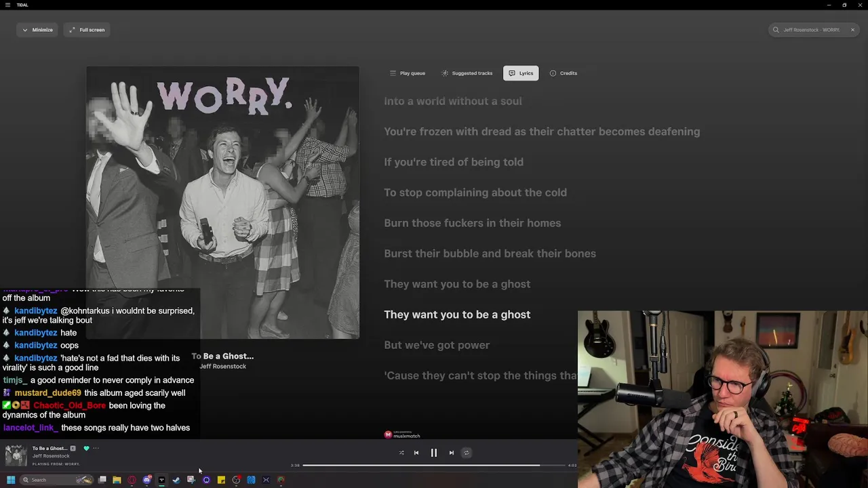Open the round icon with red badge on taskbar
Screen dimensions: 868x488
[x=236, y=480]
